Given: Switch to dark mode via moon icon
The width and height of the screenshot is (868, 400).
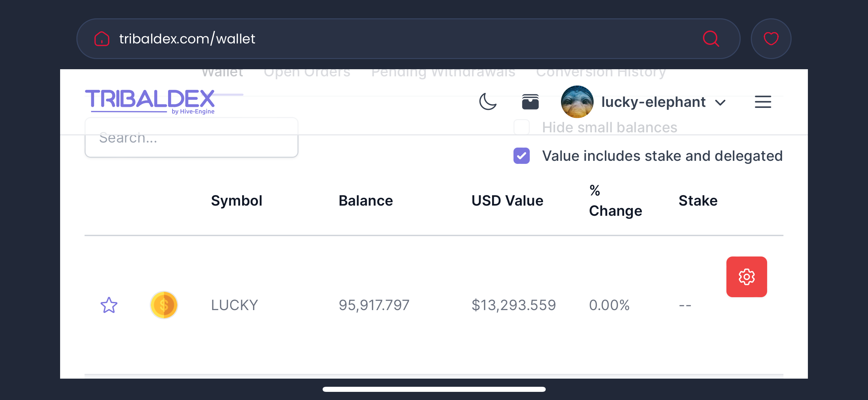Looking at the screenshot, I should coord(488,102).
